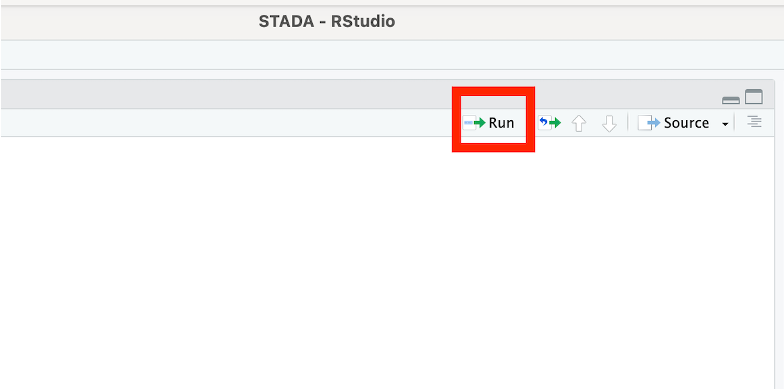
Task: Click the blank main toolbar under title
Action: [392, 55]
